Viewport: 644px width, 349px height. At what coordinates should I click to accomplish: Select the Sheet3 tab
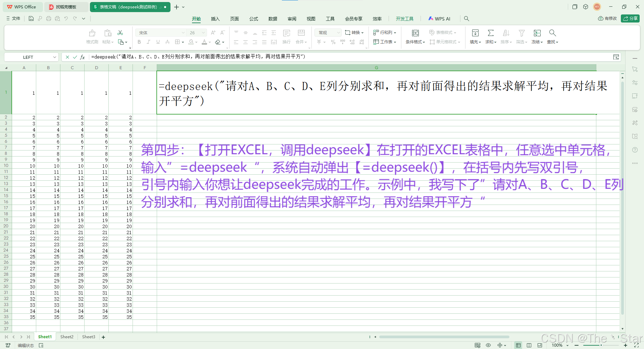(x=89, y=337)
